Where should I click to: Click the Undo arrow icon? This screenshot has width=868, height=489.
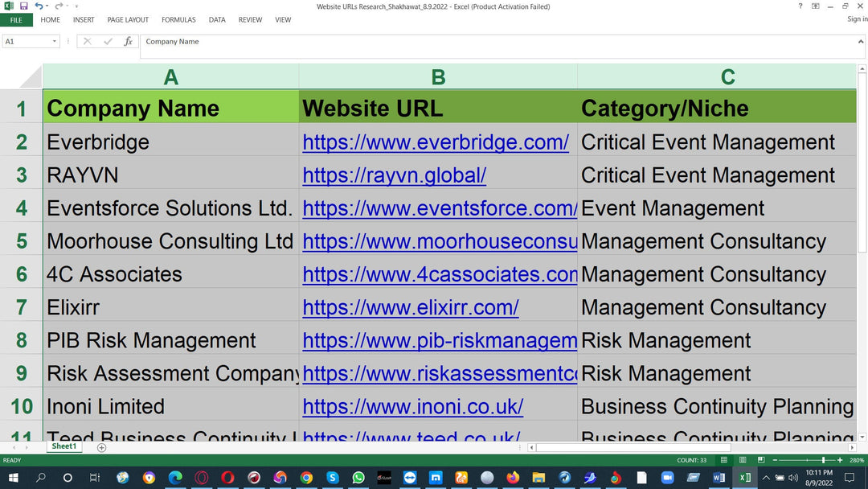[x=38, y=6]
